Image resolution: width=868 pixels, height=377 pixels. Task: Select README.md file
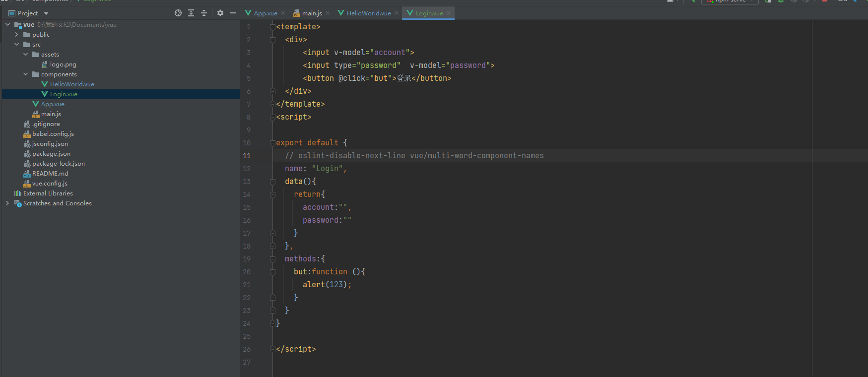(50, 174)
